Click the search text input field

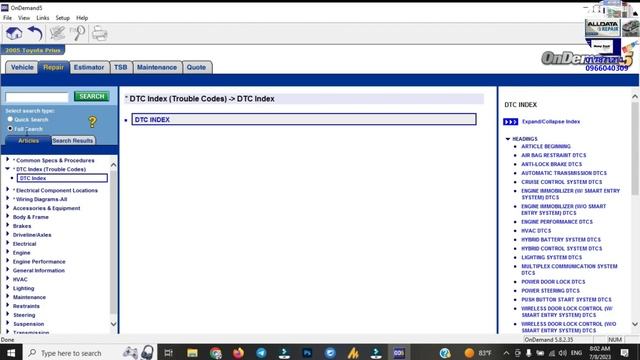pos(37,97)
